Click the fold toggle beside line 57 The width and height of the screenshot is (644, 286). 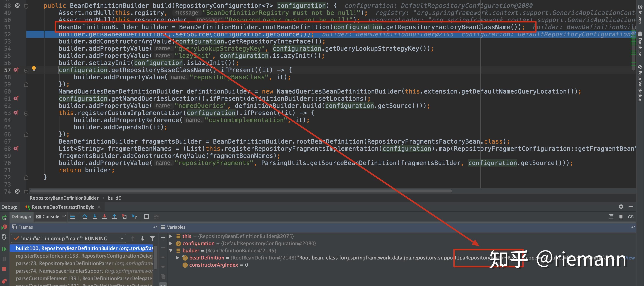26,70
